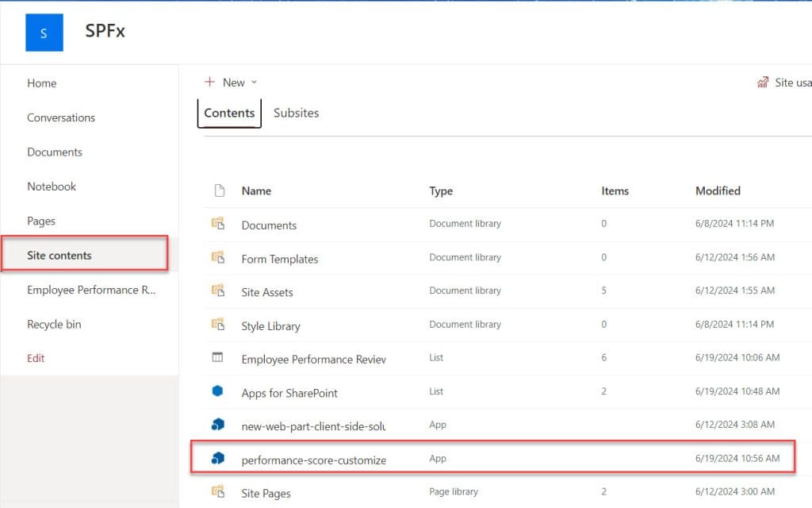Click List type of Apps for SharePoint row

click(436, 391)
